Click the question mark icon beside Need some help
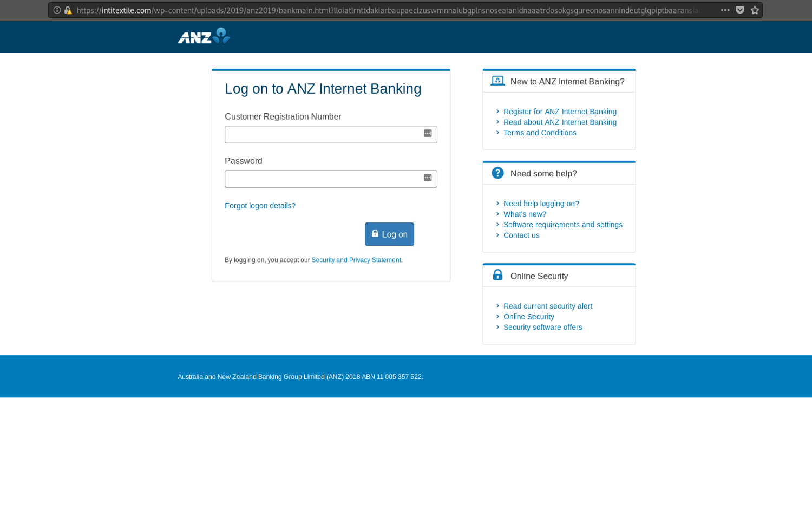This screenshot has height=517, width=812. [x=497, y=173]
